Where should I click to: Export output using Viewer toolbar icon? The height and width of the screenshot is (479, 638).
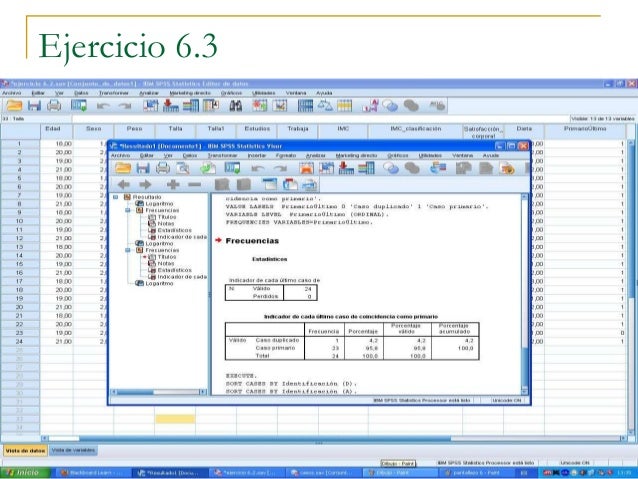pyautogui.click(x=208, y=168)
